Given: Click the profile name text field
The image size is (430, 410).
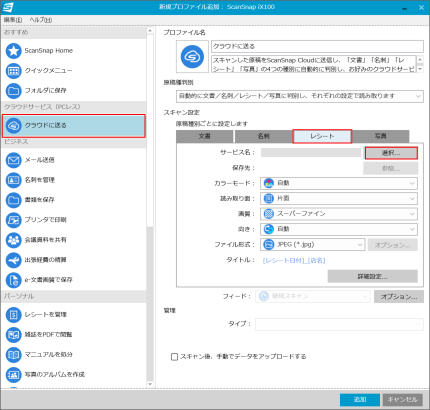Looking at the screenshot, I should pyautogui.click(x=317, y=46).
